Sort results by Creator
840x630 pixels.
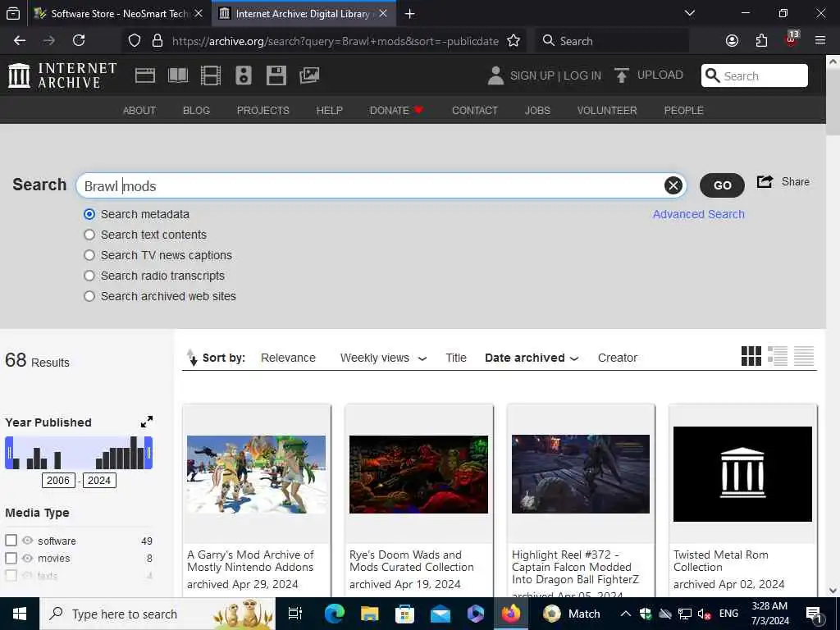(617, 358)
